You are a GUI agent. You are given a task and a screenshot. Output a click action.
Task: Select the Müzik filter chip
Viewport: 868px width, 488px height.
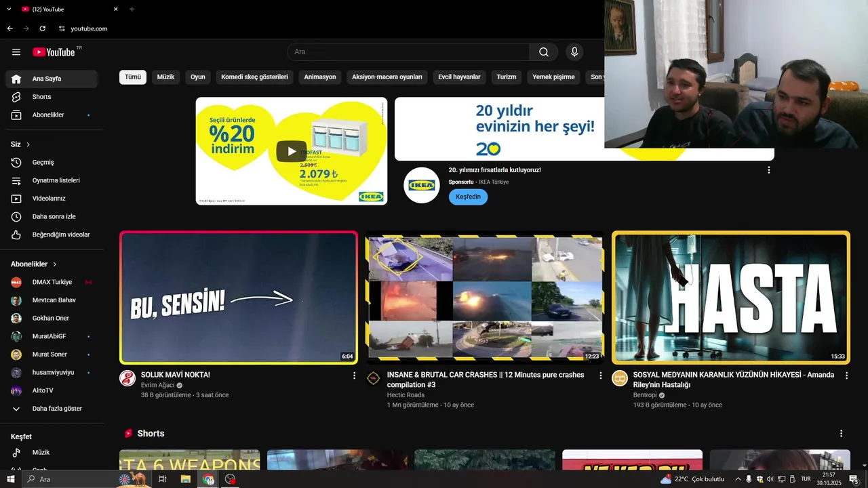point(165,77)
